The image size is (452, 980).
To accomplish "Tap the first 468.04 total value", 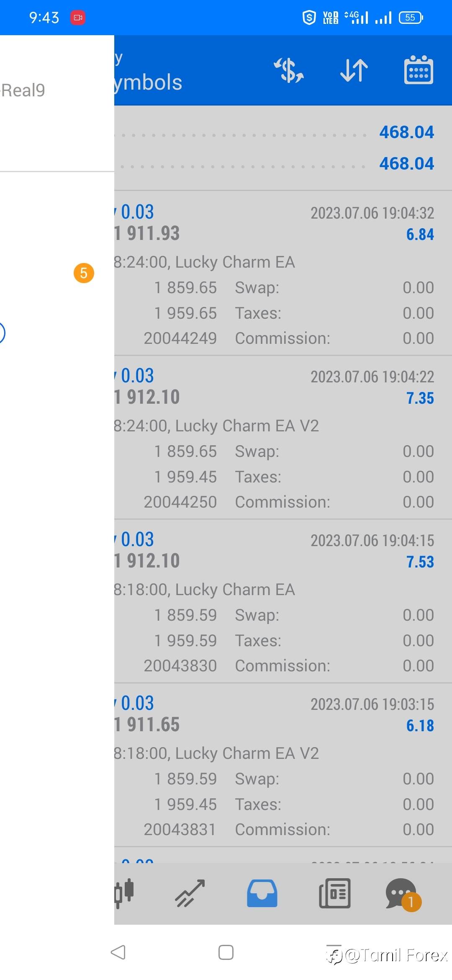I will pyautogui.click(x=406, y=132).
